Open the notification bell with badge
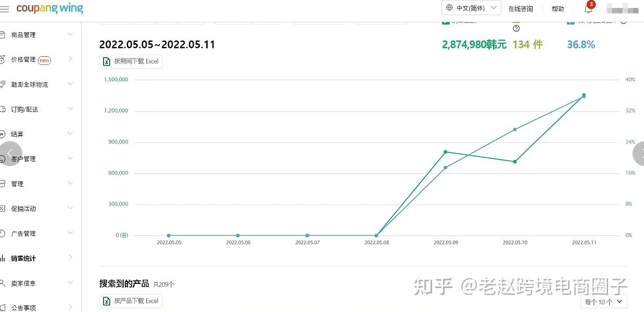This screenshot has height=312, width=644. click(588, 8)
